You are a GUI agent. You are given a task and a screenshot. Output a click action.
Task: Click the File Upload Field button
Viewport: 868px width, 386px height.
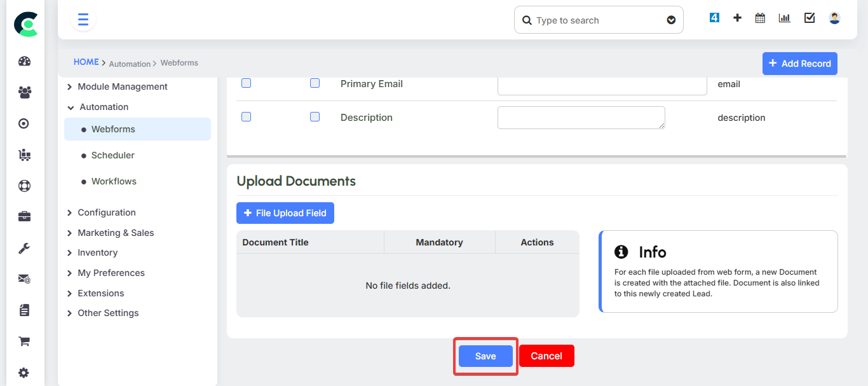pos(285,212)
